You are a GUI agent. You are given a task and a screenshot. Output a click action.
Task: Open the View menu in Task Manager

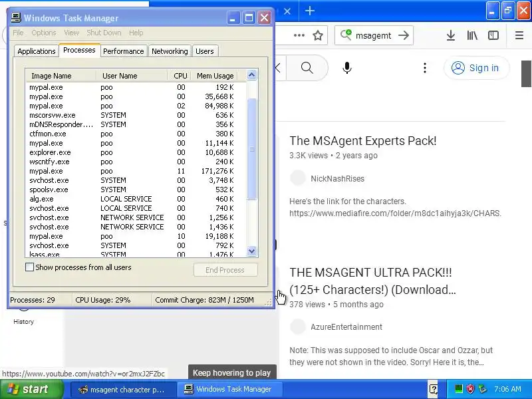(71, 33)
